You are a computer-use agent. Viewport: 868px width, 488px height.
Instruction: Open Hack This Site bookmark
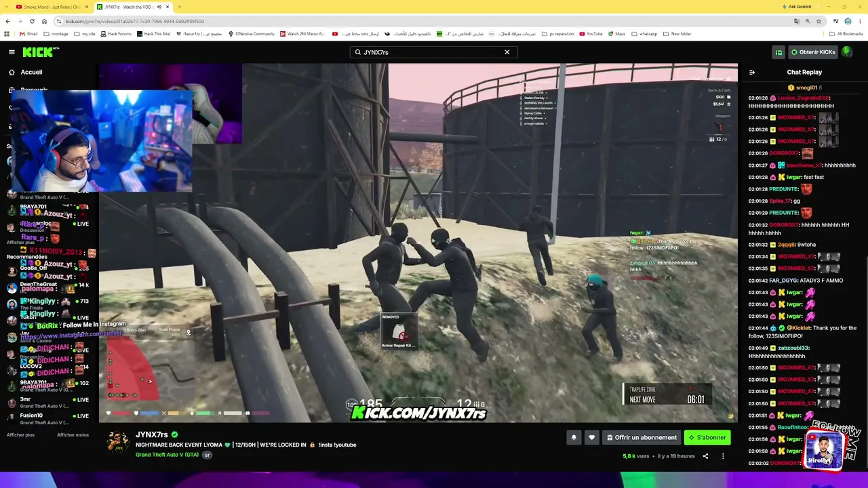154,34
